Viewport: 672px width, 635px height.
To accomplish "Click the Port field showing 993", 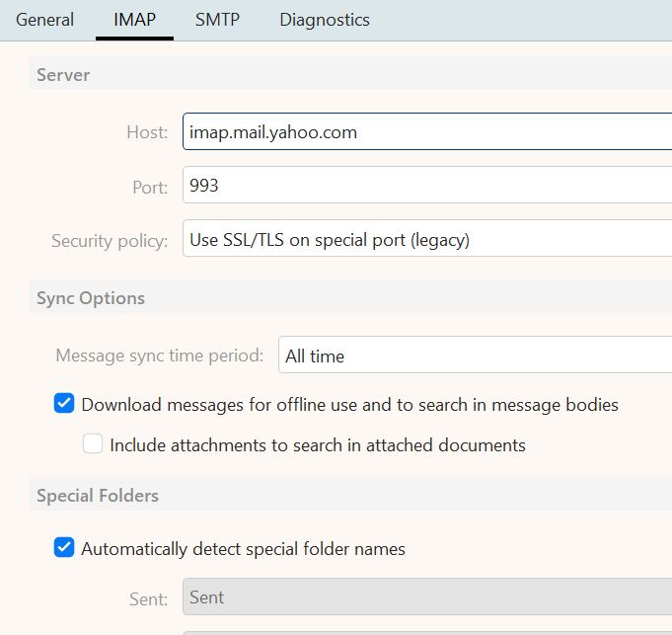I will tap(426, 185).
